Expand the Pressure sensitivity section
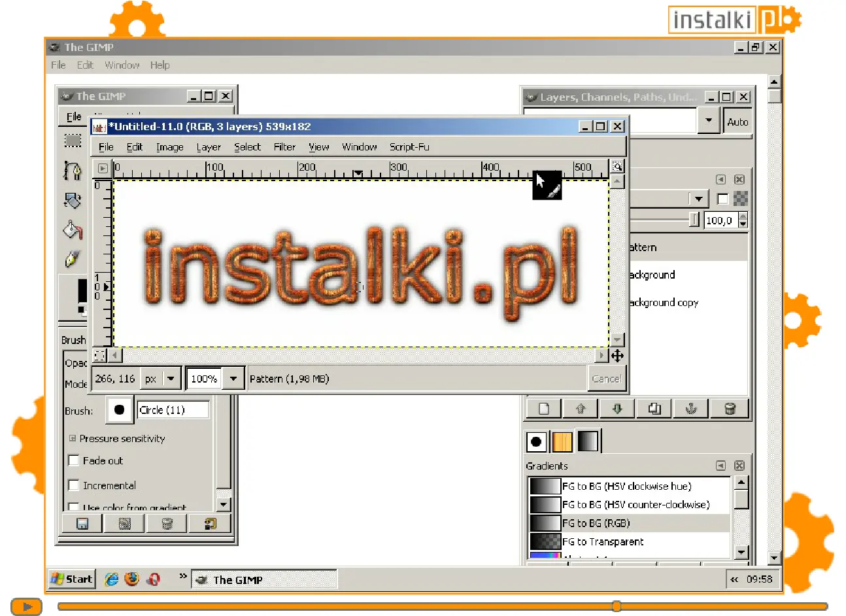Image resolution: width=846 pixels, height=616 pixels. point(73,438)
